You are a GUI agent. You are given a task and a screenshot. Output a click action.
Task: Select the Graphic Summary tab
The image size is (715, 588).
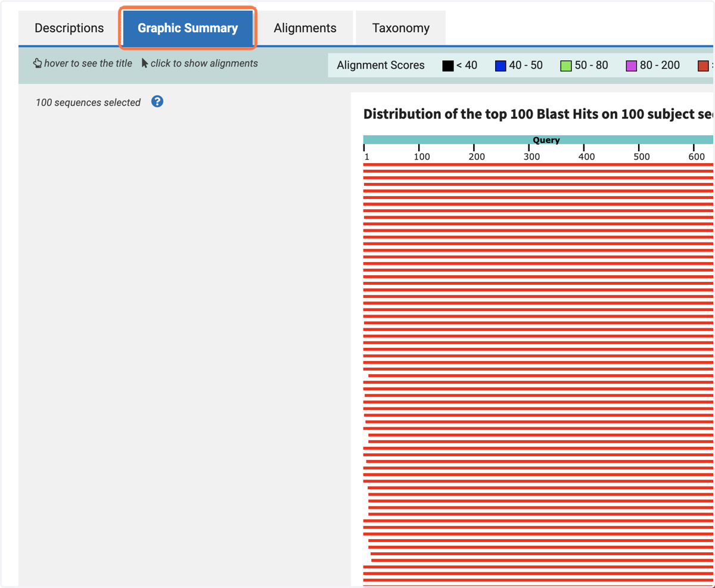pyautogui.click(x=188, y=28)
